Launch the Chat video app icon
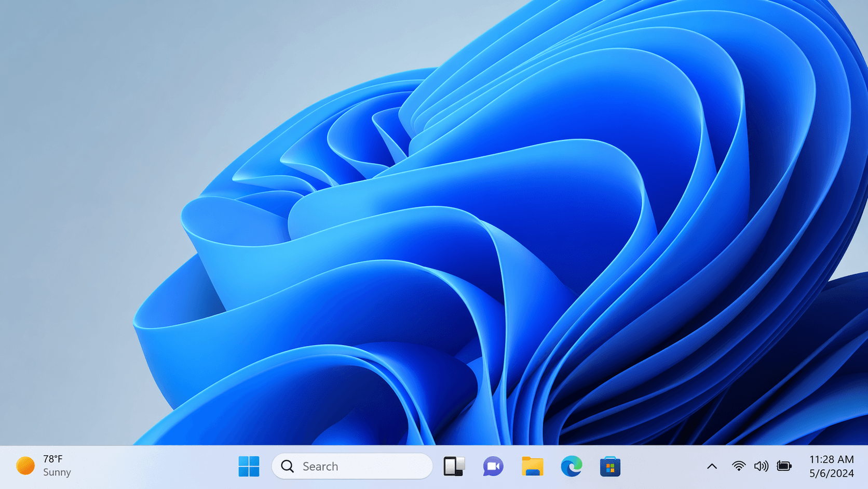 [x=493, y=466]
